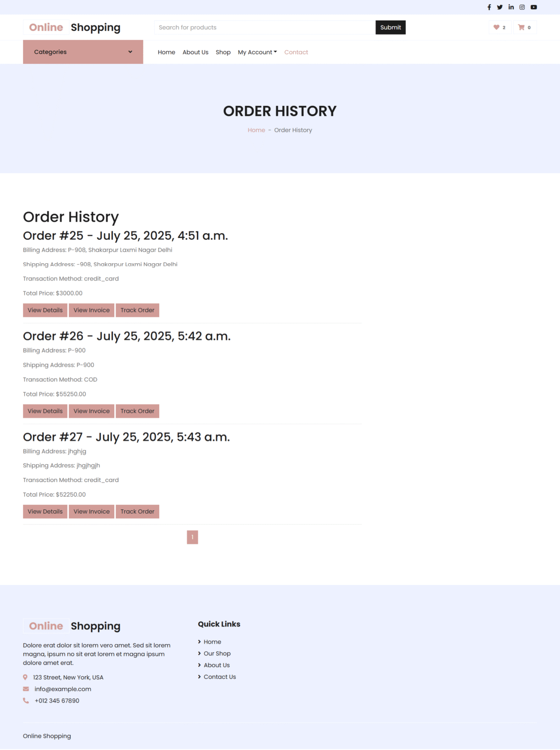View the shopping cart icon

tap(521, 27)
